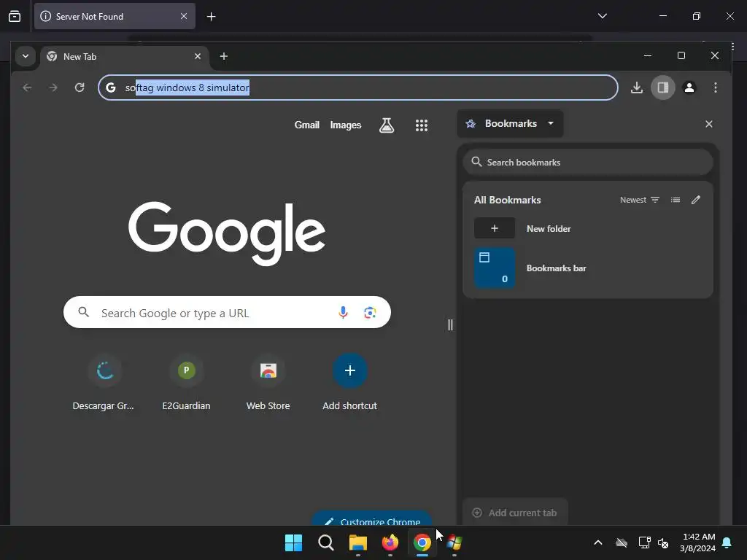Click Chrome's forward navigation arrow
The image size is (747, 560).
click(53, 87)
